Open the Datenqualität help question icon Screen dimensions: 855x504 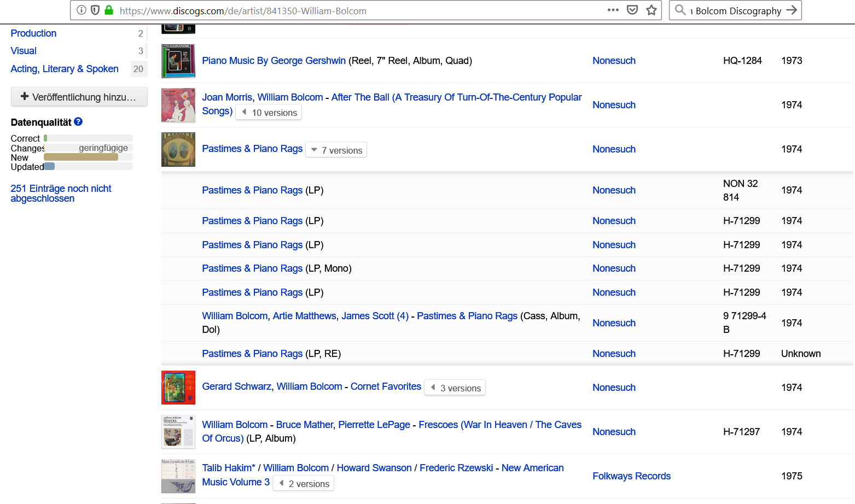(x=78, y=122)
